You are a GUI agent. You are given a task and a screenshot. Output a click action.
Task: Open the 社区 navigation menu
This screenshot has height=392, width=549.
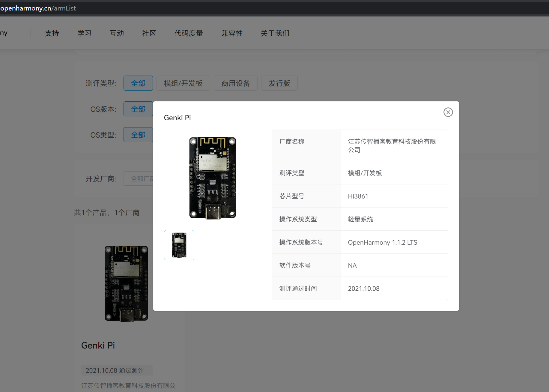click(x=149, y=33)
